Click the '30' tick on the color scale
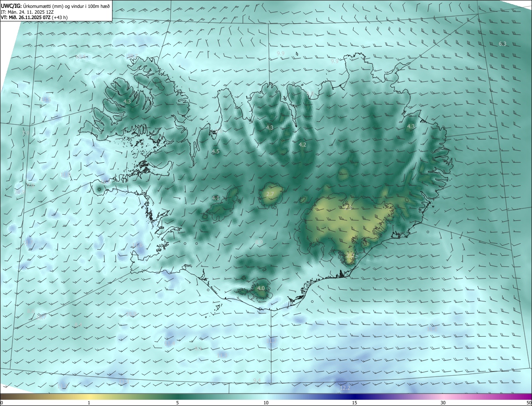The image size is (532, 406). 443,403
